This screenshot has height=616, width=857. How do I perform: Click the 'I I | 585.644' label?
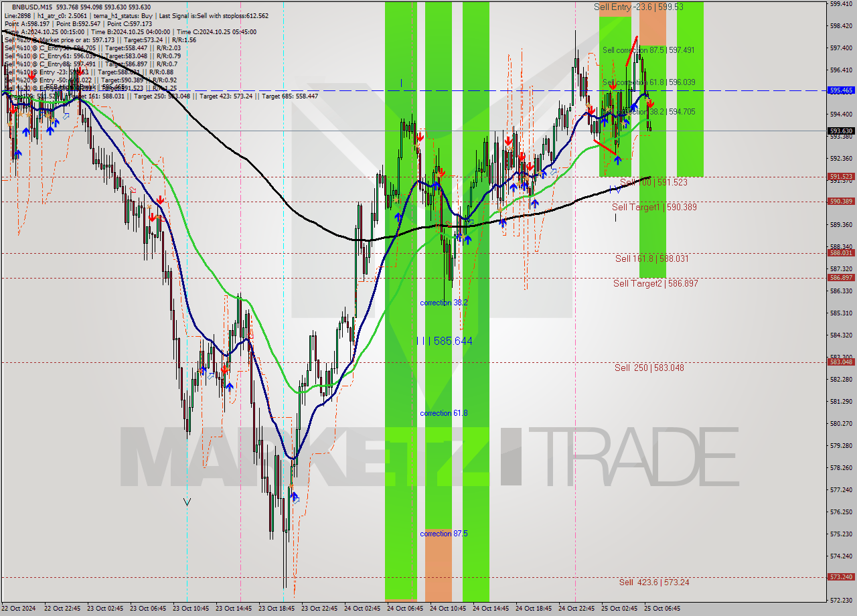click(444, 341)
